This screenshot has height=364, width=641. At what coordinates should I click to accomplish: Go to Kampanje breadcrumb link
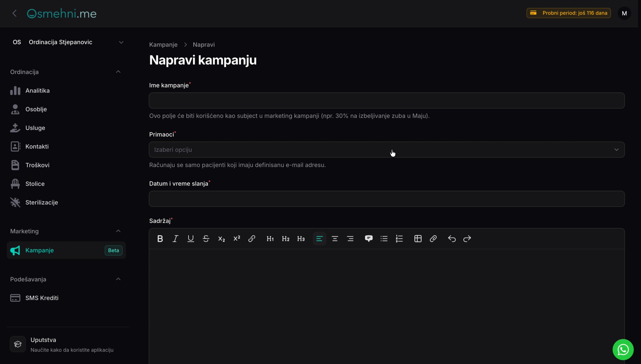point(163,45)
